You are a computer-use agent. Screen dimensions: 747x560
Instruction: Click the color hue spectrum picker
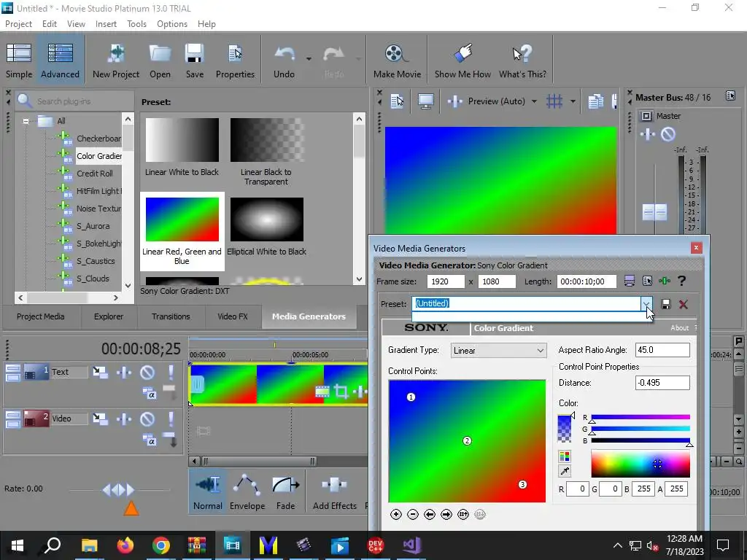coord(640,464)
